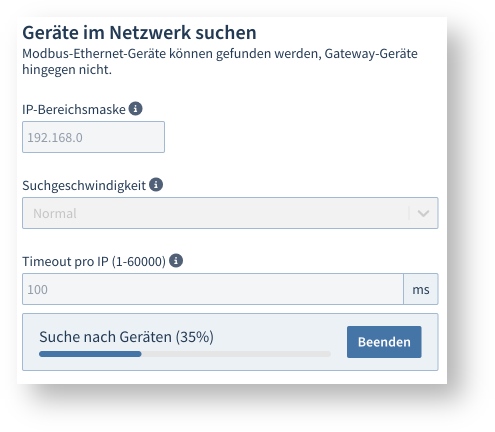Click the Suchgeschwindigkeit label text

(x=84, y=186)
